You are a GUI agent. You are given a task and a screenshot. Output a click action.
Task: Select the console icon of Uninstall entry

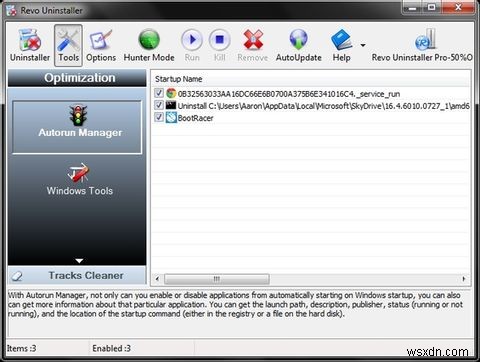tap(171, 105)
